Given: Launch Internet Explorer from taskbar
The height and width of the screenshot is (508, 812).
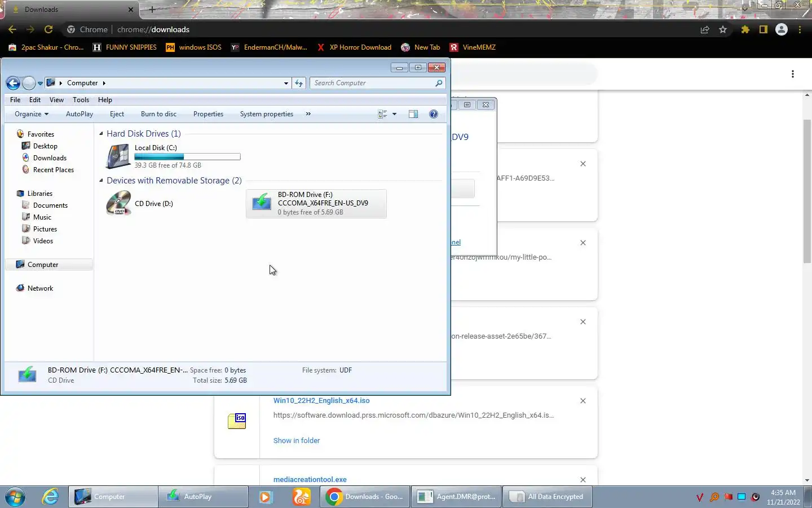Looking at the screenshot, I should [50, 497].
